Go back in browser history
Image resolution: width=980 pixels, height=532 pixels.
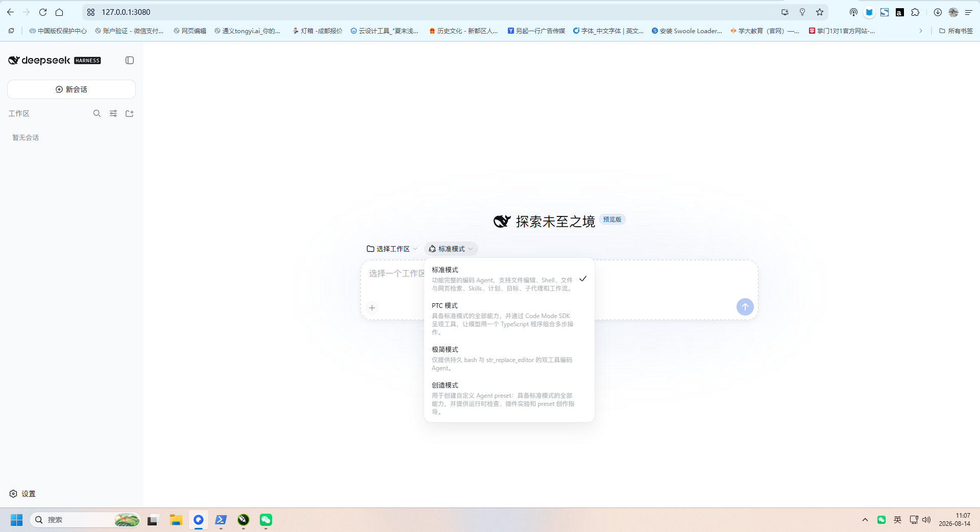point(11,12)
